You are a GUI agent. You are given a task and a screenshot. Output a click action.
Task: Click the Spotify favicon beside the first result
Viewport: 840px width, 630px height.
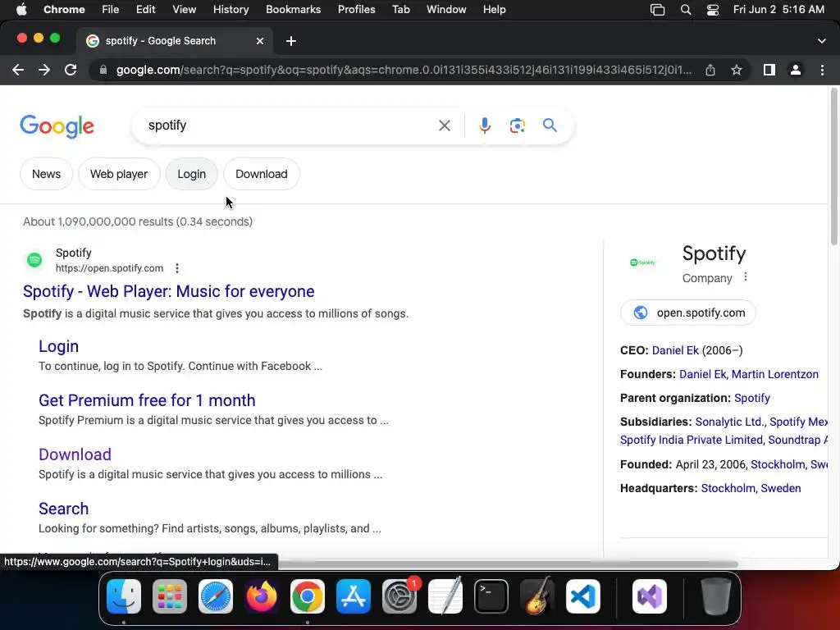click(34, 260)
